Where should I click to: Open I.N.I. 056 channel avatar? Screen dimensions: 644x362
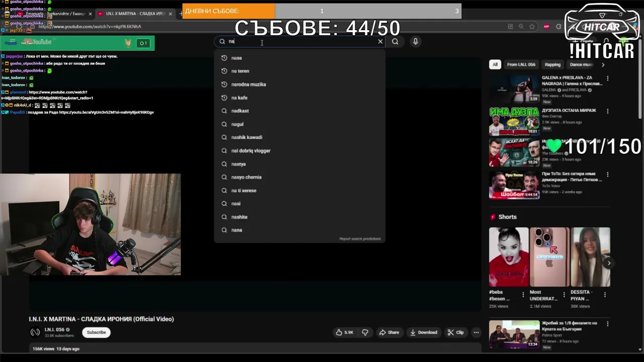coord(35,332)
